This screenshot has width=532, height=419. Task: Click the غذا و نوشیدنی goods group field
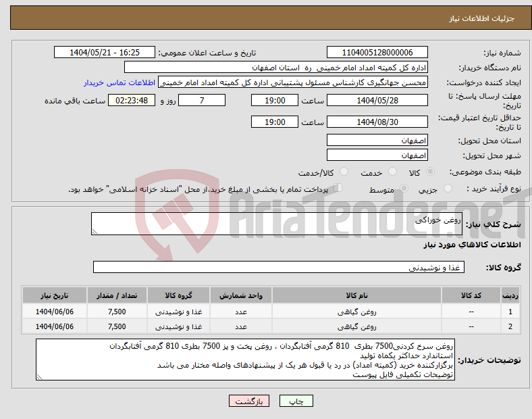(x=279, y=267)
